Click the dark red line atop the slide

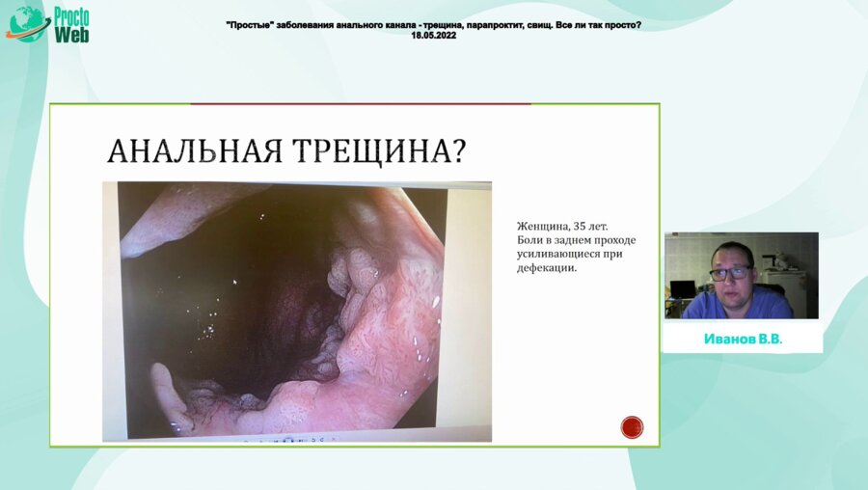(x=360, y=103)
